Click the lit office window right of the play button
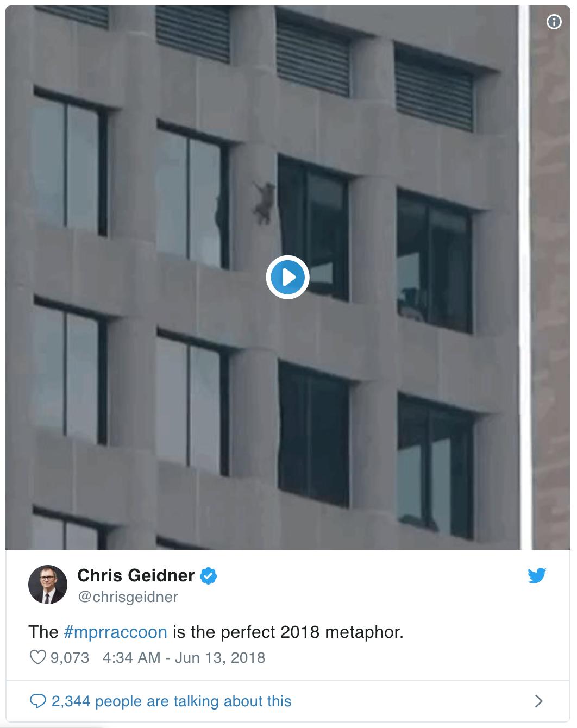Screen dimensions: 577x728 pos(434,261)
